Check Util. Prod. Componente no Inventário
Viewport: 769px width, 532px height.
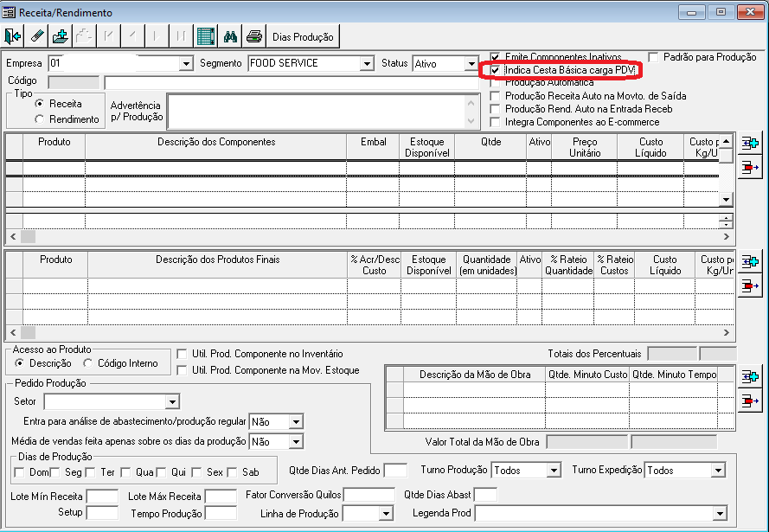tap(182, 354)
